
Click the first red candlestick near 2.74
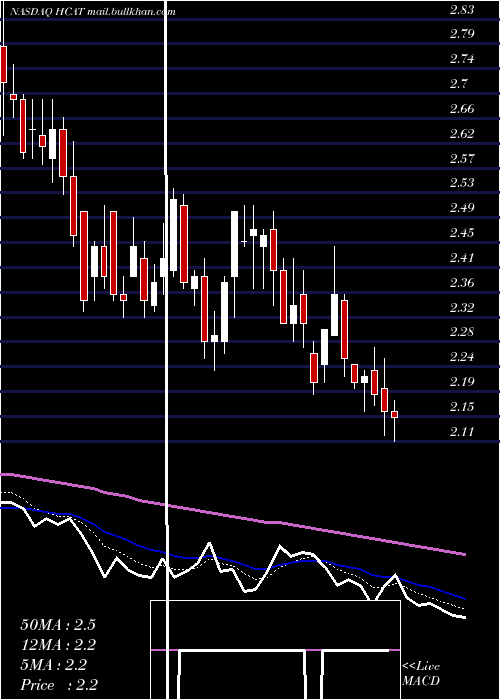3,64
